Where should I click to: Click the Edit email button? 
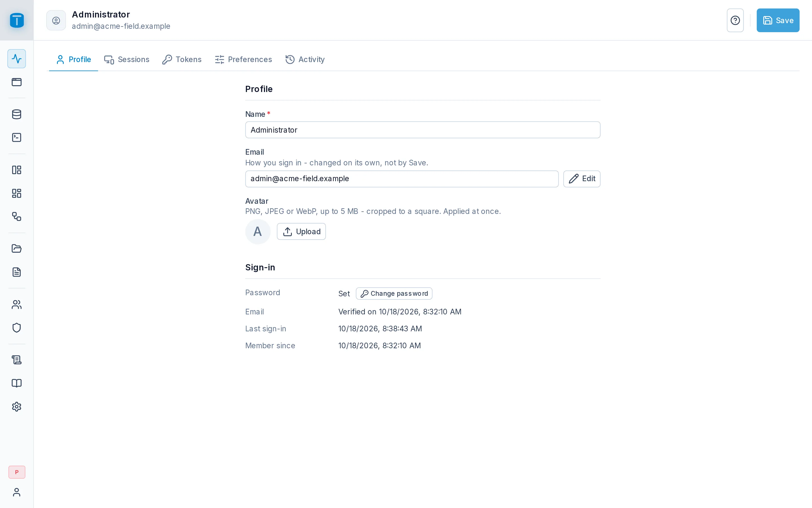[x=581, y=179]
